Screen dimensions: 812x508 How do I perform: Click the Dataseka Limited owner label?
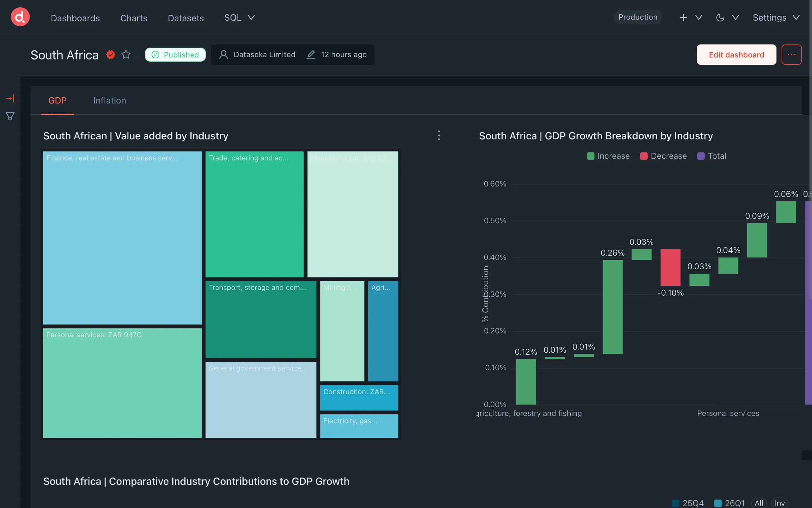(265, 54)
